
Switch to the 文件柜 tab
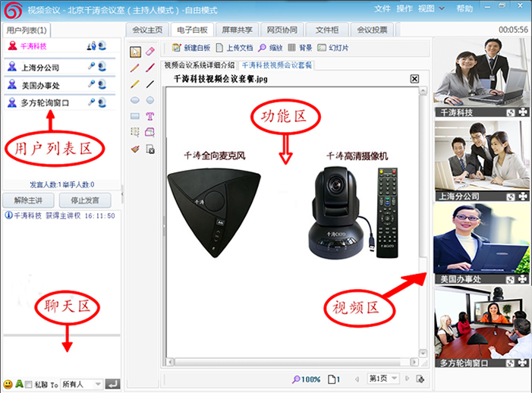[x=327, y=30]
